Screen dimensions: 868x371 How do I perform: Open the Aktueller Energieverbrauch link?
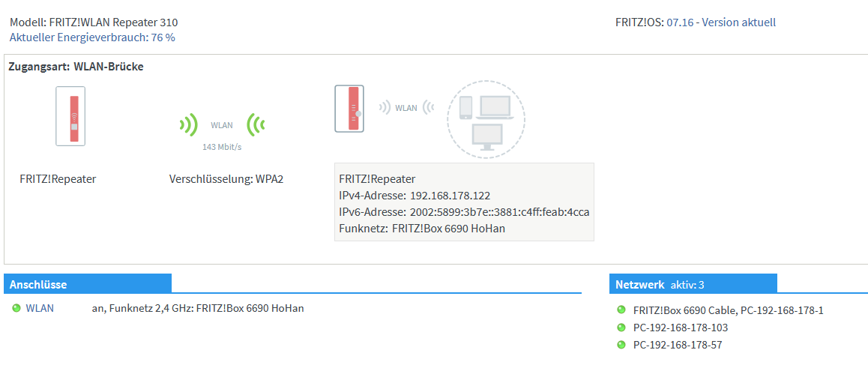92,37
